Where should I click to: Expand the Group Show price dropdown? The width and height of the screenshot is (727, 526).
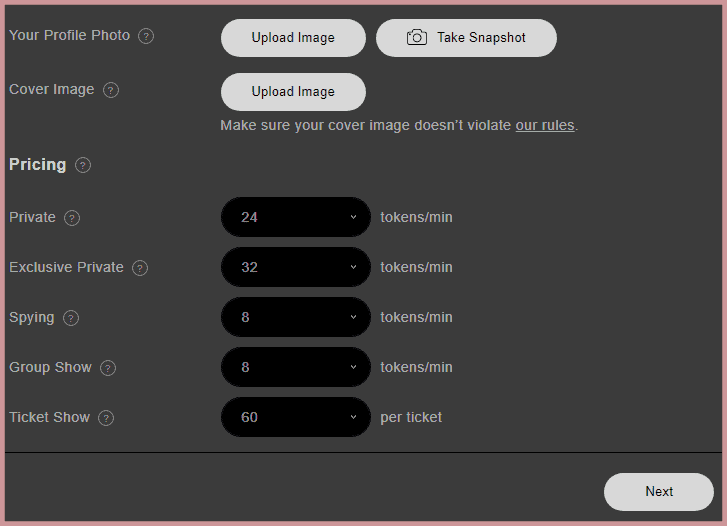pyautogui.click(x=296, y=367)
